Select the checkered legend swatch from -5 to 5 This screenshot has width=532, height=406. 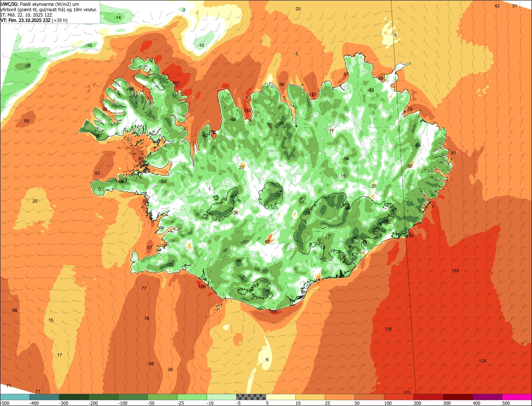[251, 397]
